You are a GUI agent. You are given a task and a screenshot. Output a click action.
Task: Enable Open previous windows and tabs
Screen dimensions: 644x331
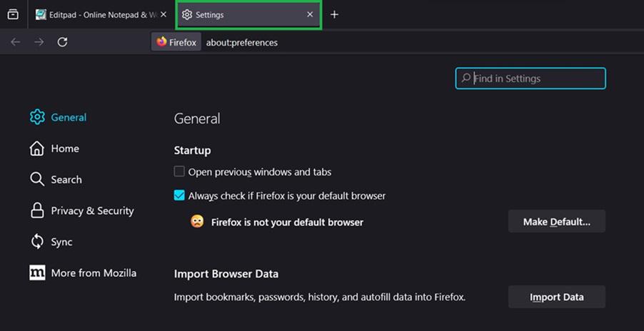179,172
